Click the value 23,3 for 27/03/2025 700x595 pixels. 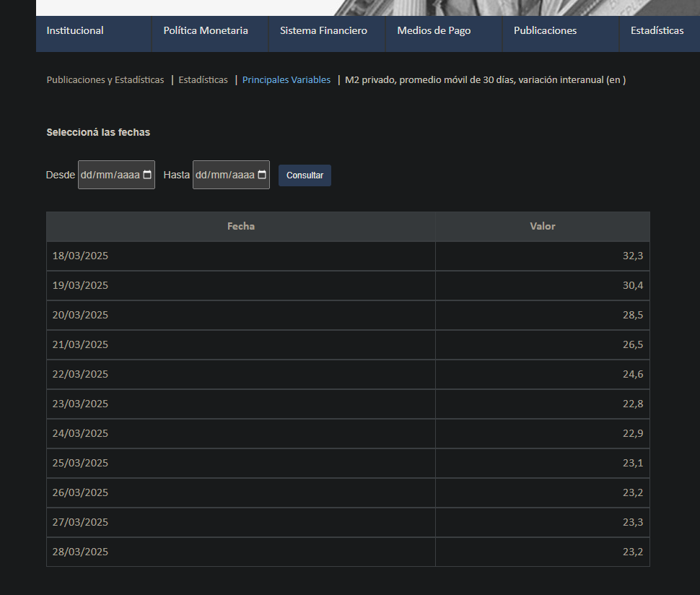coord(632,522)
